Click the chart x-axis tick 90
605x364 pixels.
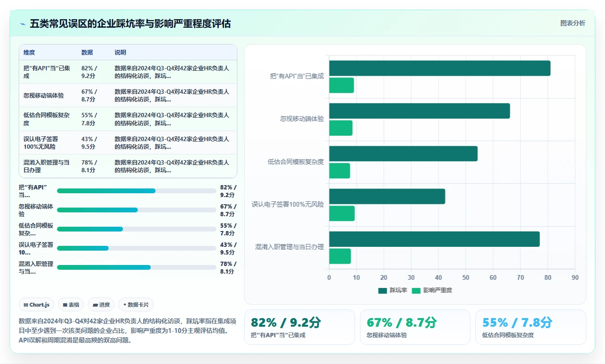pyautogui.click(x=575, y=277)
